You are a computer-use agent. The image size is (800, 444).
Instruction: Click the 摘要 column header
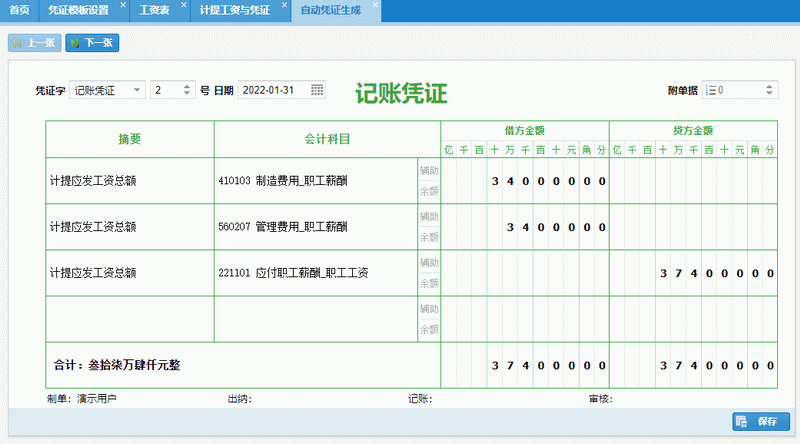click(130, 139)
